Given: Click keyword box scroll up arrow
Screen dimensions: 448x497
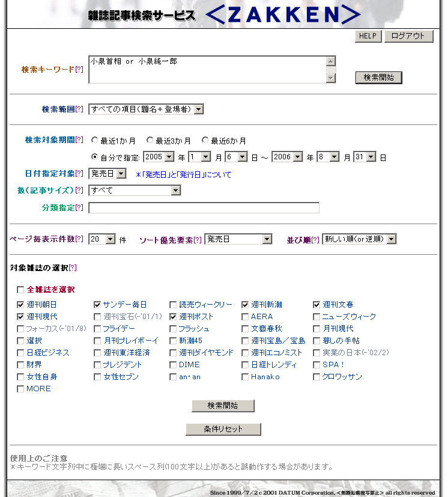Looking at the screenshot, I should pos(330,61).
